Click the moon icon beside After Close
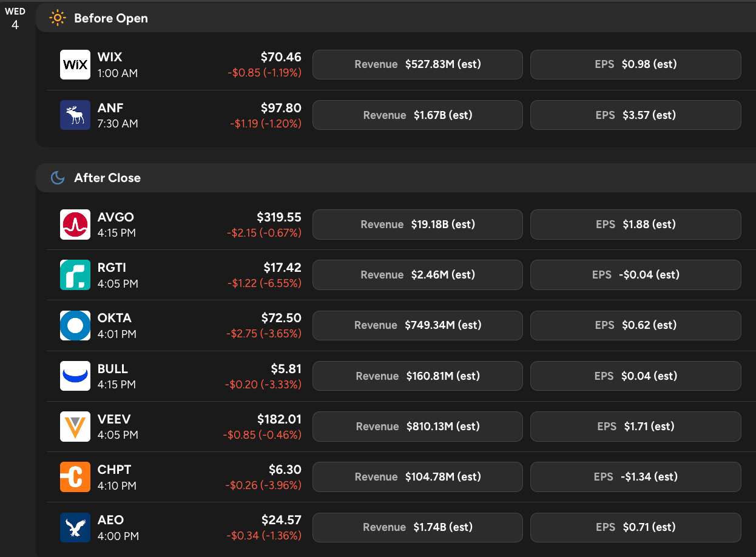 (x=58, y=178)
